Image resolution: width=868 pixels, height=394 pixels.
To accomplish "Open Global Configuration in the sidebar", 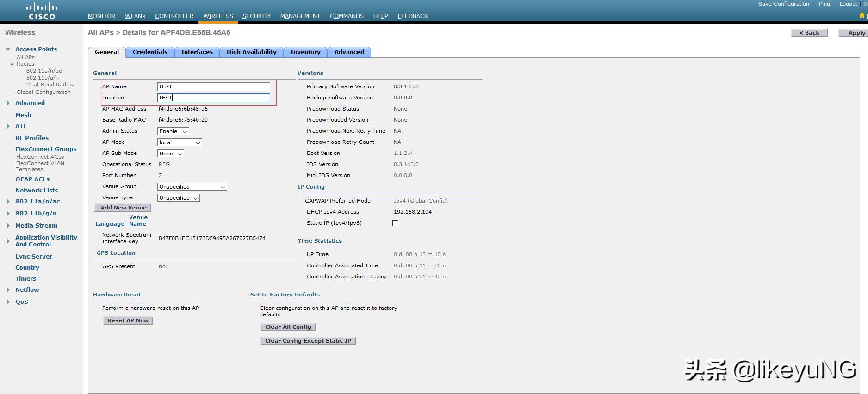I will tap(43, 92).
